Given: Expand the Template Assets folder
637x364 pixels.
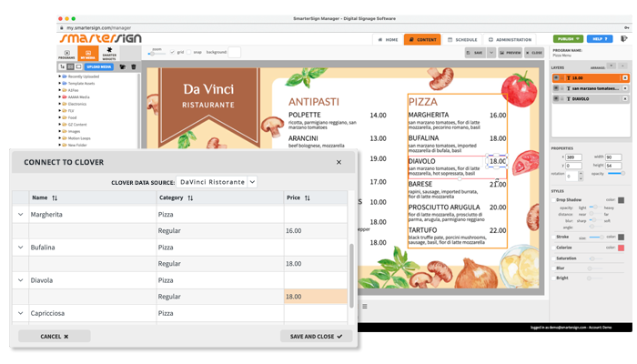Looking at the screenshot, I should coord(60,84).
